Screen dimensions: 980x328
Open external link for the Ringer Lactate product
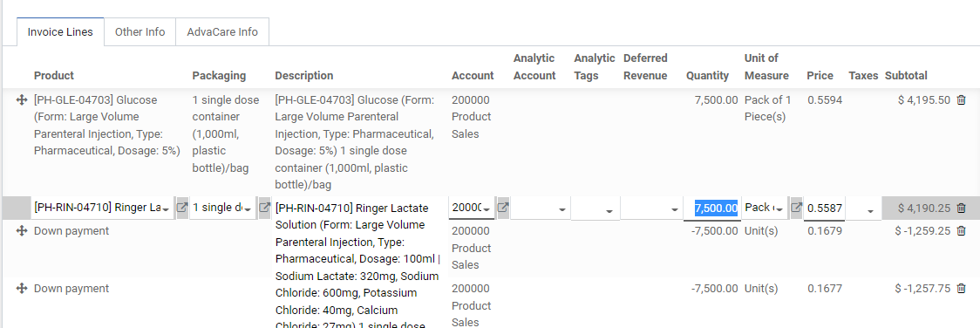pos(182,208)
